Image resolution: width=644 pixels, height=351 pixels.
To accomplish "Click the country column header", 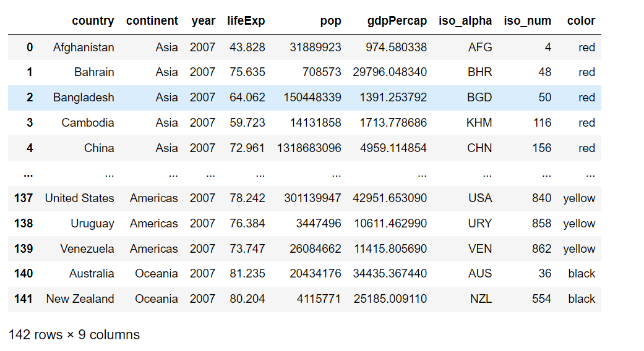I will coord(93,21).
